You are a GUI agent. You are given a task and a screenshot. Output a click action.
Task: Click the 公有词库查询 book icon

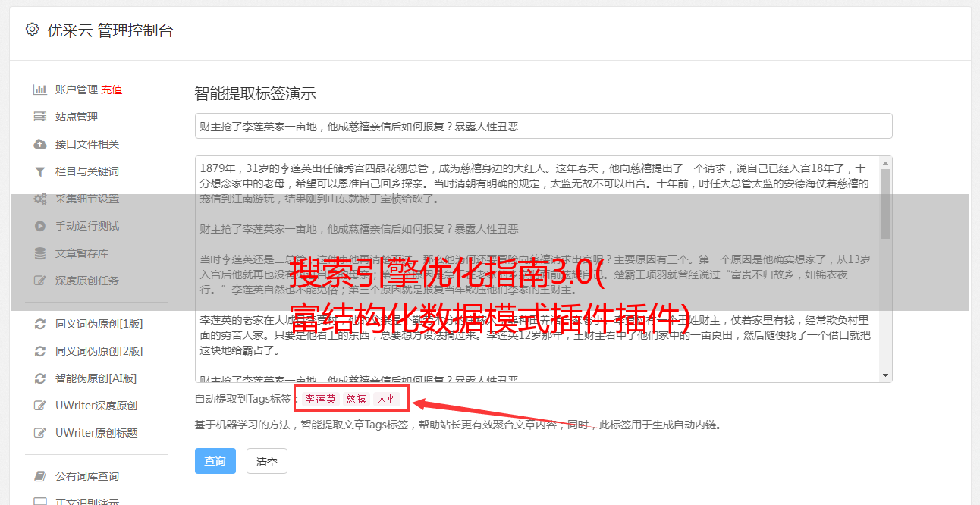click(40, 476)
